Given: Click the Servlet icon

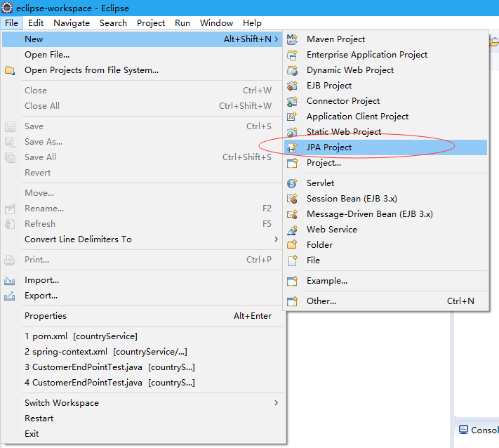Looking at the screenshot, I should (292, 183).
